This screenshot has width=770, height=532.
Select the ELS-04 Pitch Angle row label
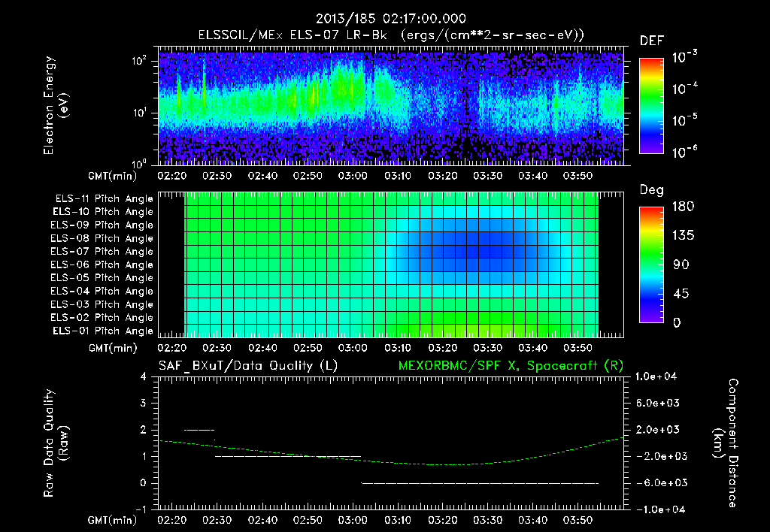[102, 291]
